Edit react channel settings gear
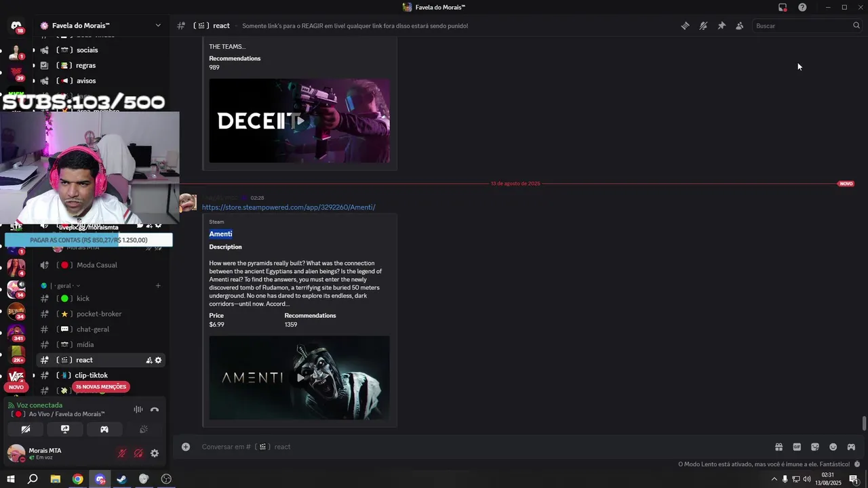This screenshot has height=488, width=868. (x=159, y=361)
